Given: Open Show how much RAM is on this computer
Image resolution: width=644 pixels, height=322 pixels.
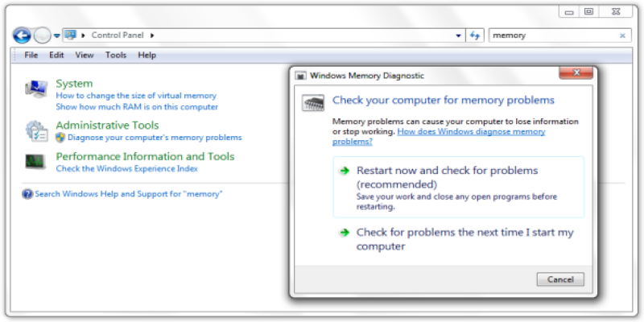Looking at the screenshot, I should click(137, 107).
